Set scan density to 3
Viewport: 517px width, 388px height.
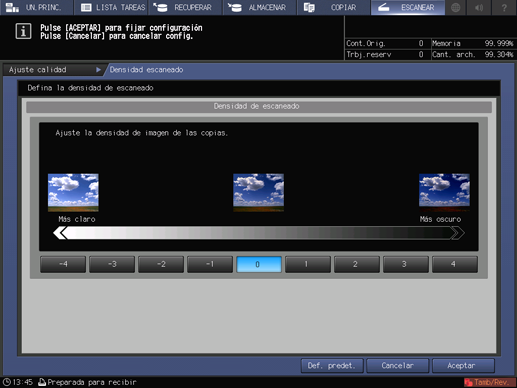tap(406, 264)
